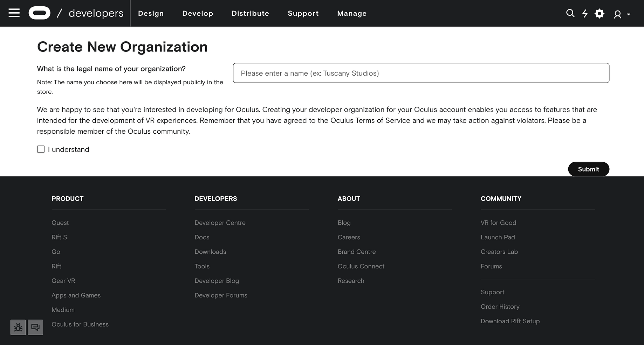Click the Create New Organization heading
The image size is (644, 345).
[x=122, y=47]
